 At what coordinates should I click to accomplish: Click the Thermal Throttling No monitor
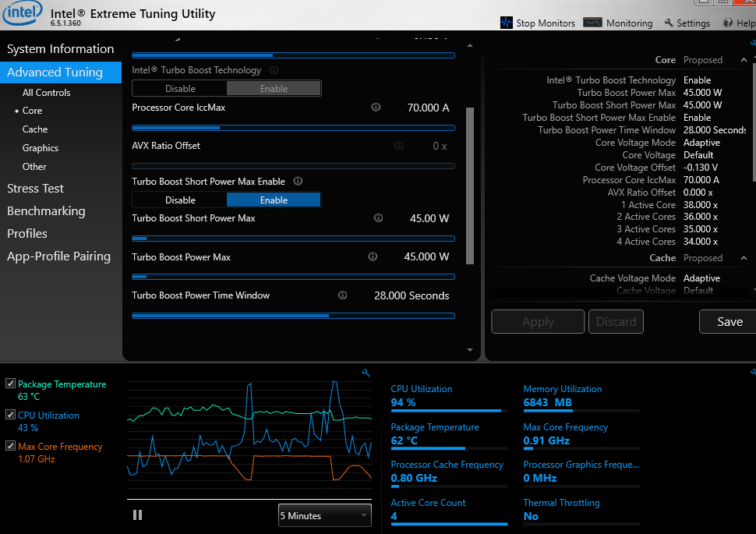(581, 511)
